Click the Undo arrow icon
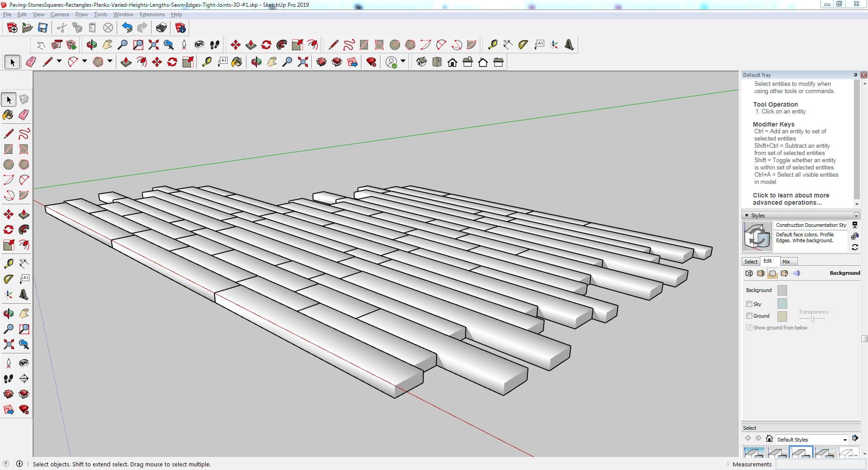 (127, 28)
